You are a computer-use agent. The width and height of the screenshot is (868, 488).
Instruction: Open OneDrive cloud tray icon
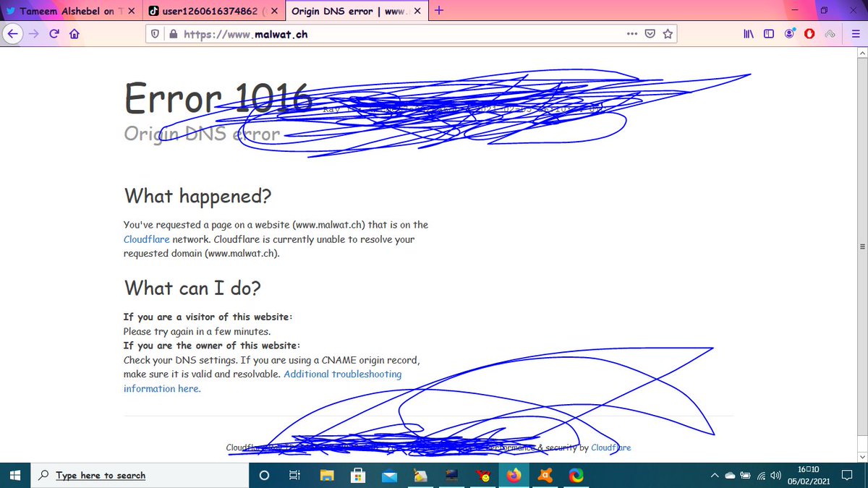coord(730,476)
